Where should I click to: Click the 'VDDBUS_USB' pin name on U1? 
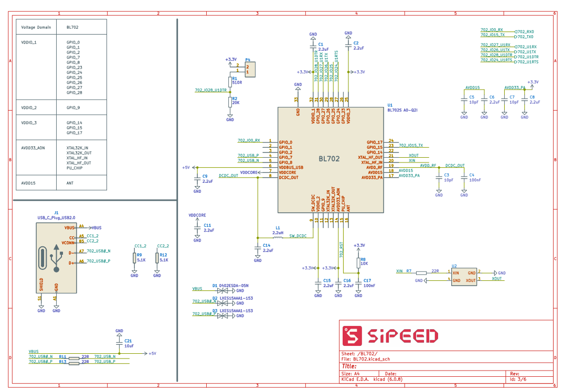[291, 168]
